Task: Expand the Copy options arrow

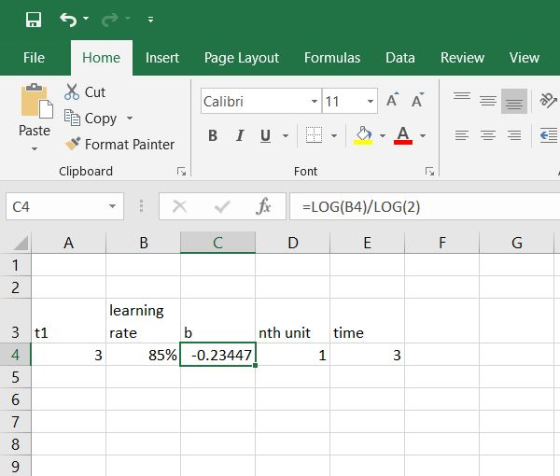Action: pyautogui.click(x=130, y=118)
